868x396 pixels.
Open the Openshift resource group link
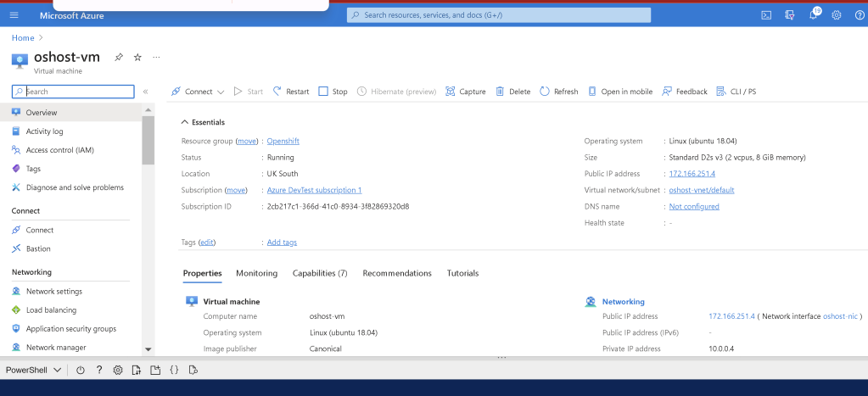click(x=283, y=141)
